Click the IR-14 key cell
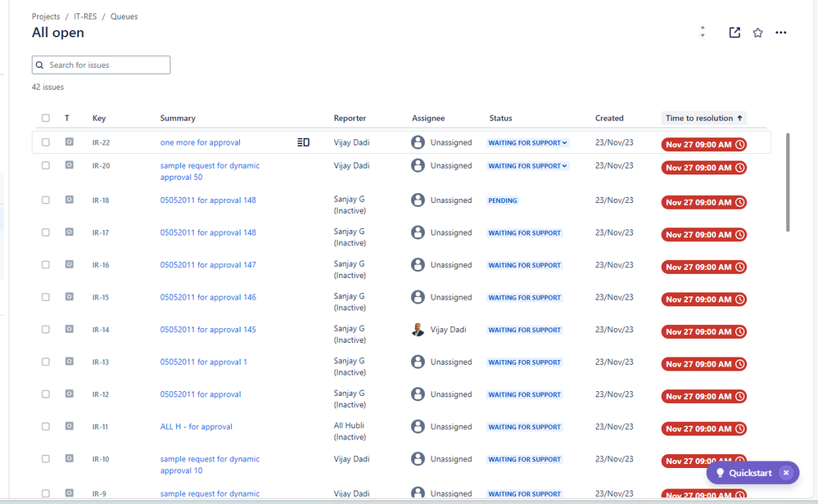818x504 pixels. (x=101, y=330)
